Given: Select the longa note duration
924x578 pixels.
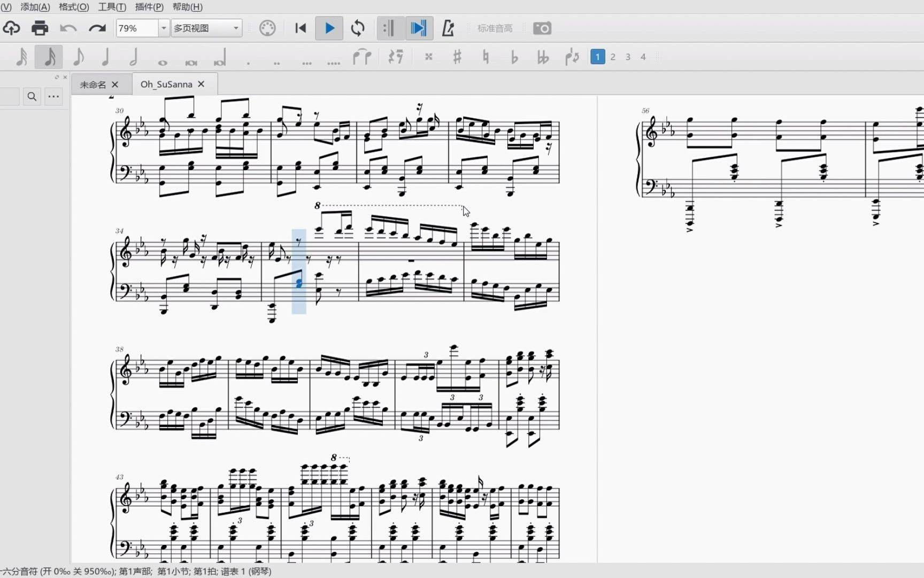Looking at the screenshot, I should (x=220, y=58).
